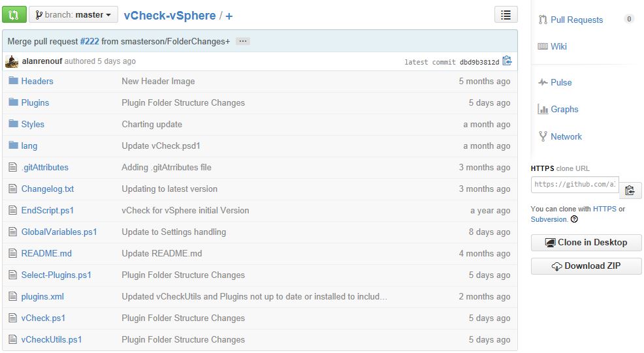The height and width of the screenshot is (353, 644).
Task: Open the vCheck-vSphere repository root link
Action: coord(170,16)
